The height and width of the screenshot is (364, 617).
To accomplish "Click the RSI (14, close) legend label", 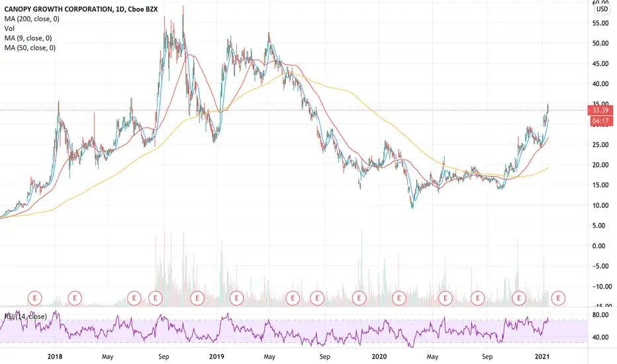I will click(26, 316).
